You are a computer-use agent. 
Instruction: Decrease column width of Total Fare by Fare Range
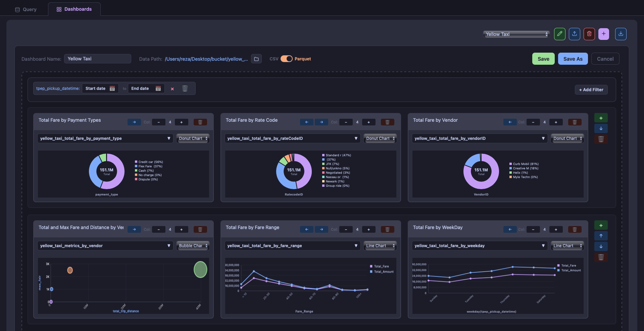pos(346,229)
